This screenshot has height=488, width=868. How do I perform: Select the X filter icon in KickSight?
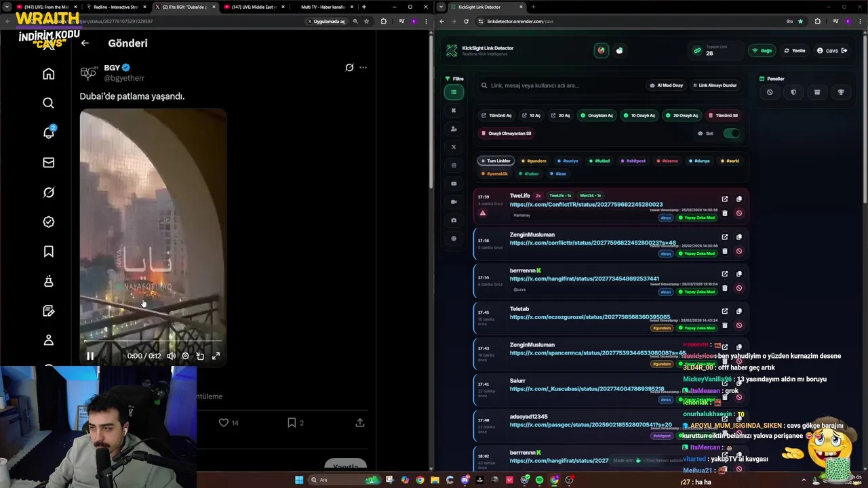(x=454, y=147)
